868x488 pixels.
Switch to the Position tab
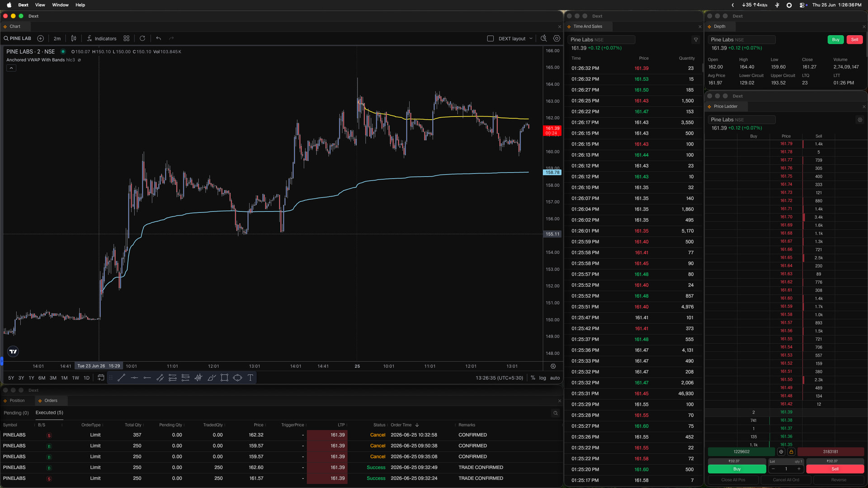tap(17, 401)
